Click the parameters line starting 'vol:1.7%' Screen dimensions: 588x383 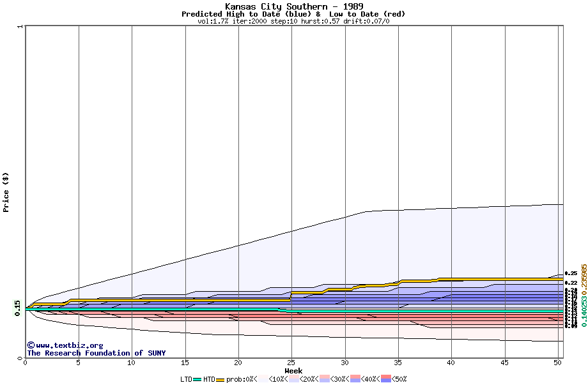[293, 21]
